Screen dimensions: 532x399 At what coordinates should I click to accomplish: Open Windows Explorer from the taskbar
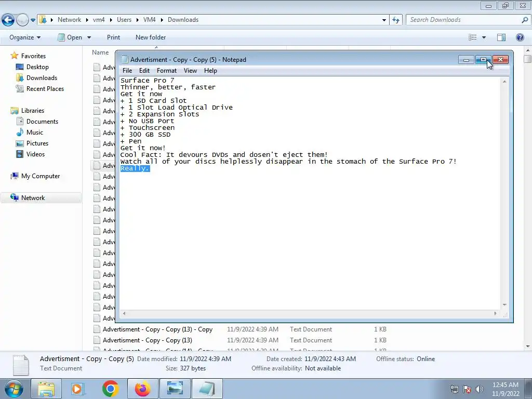pyautogui.click(x=46, y=389)
